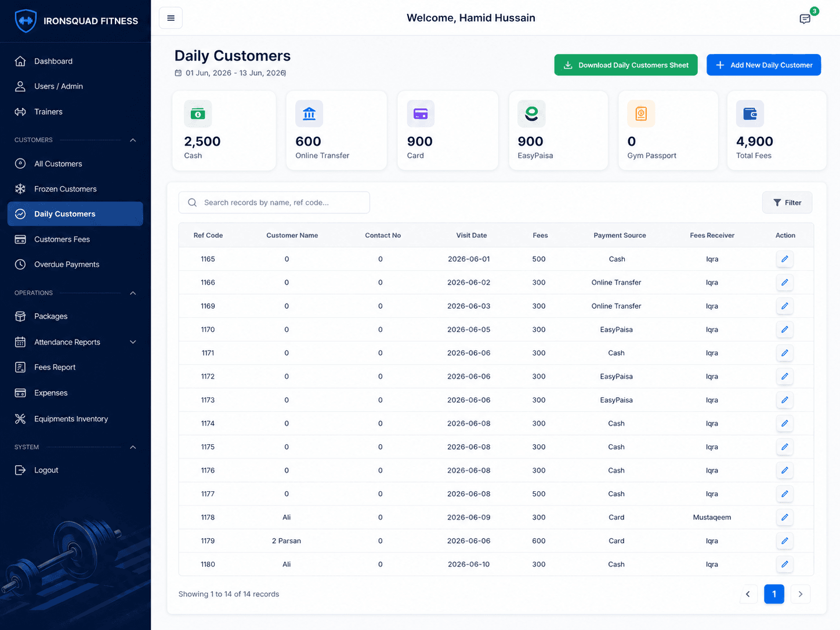Click the green Cash money icon
840x630 pixels.
click(198, 114)
